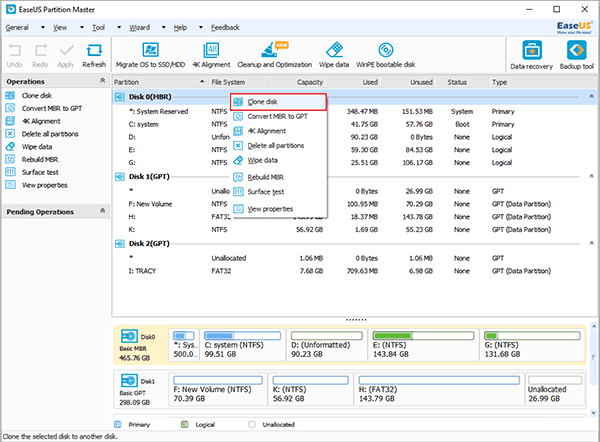Image resolution: width=600 pixels, height=442 pixels.
Task: Click the Undo toolbar button
Action: tap(15, 56)
